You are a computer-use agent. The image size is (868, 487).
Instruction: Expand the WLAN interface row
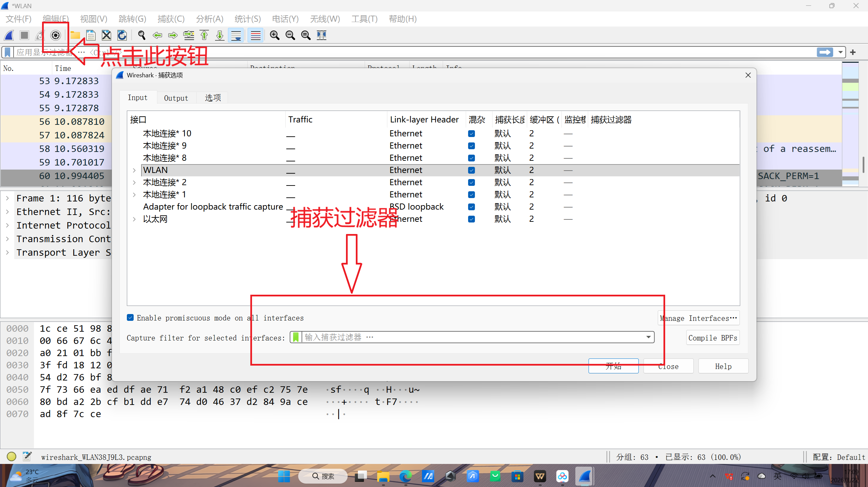[x=134, y=170]
